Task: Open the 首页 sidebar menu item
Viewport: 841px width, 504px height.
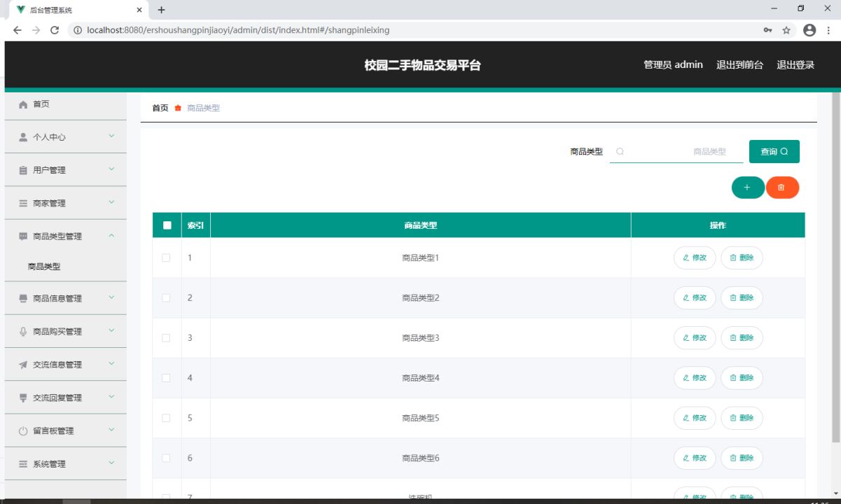Action: (66, 104)
